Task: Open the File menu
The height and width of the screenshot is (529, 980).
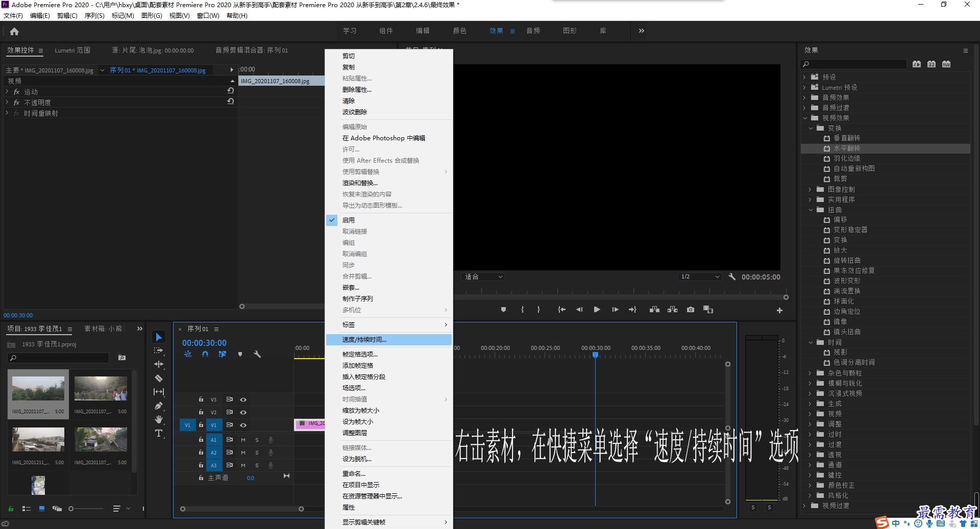Action: (13, 16)
